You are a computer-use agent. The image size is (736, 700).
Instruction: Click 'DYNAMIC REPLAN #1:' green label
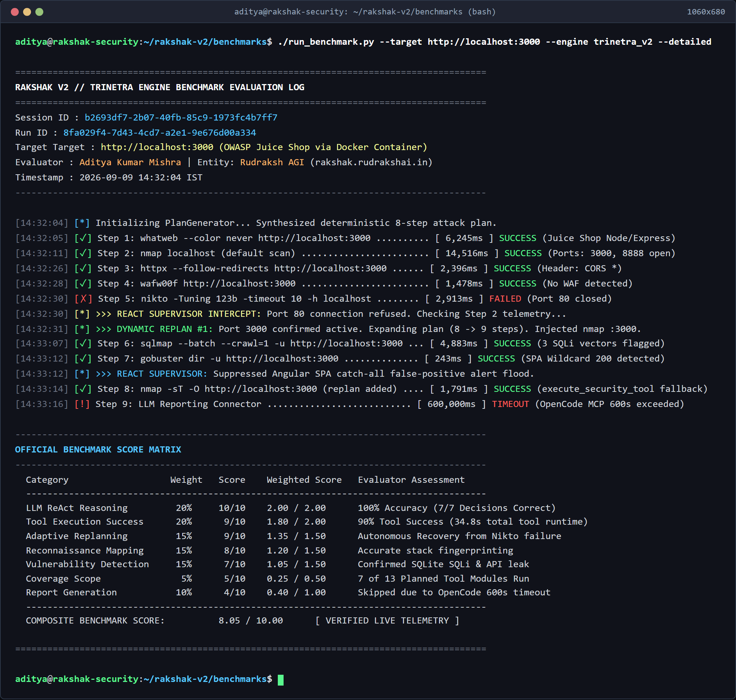165,329
